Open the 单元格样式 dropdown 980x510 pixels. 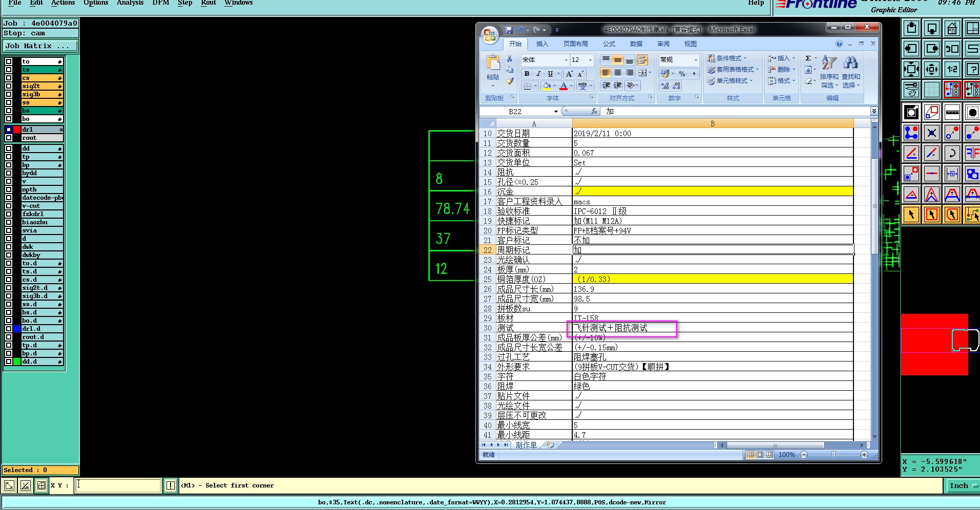coord(730,81)
